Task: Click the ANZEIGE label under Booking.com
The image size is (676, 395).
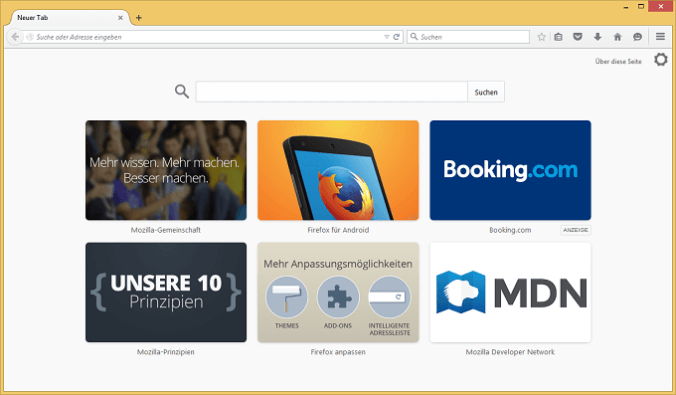Action: [576, 230]
